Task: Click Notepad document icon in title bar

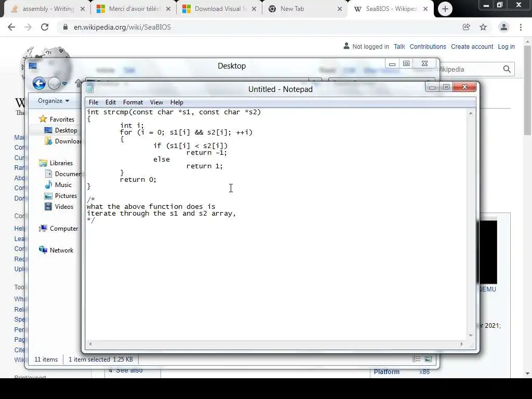Action: tap(89, 89)
